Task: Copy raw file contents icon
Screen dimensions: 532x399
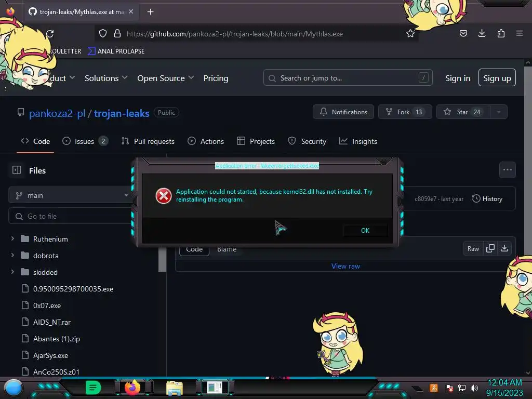Action: pos(490,248)
